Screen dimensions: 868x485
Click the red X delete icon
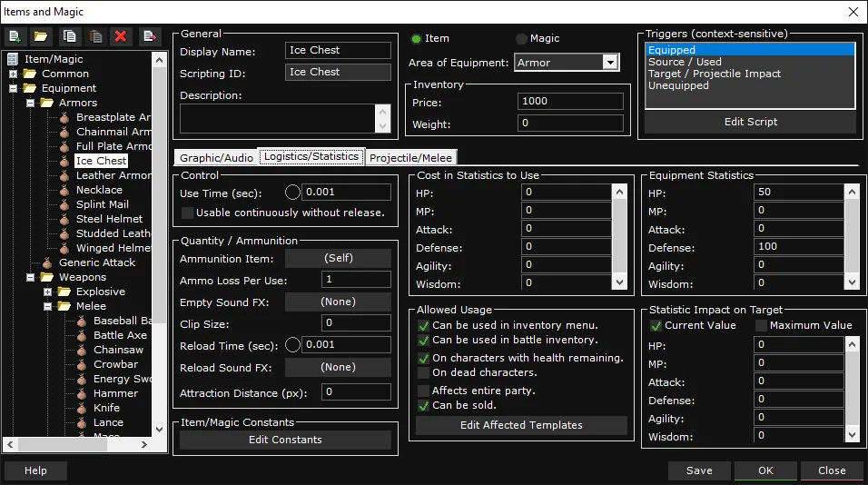121,36
